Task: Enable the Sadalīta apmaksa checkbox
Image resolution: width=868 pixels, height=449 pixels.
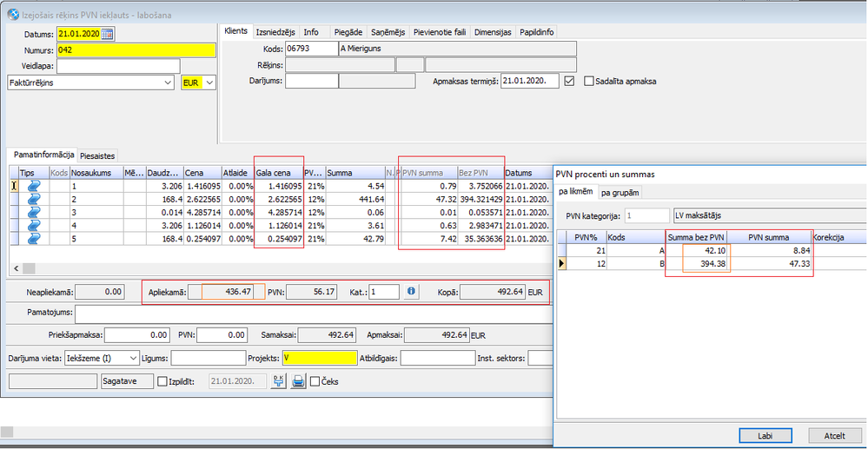Action: (x=590, y=82)
